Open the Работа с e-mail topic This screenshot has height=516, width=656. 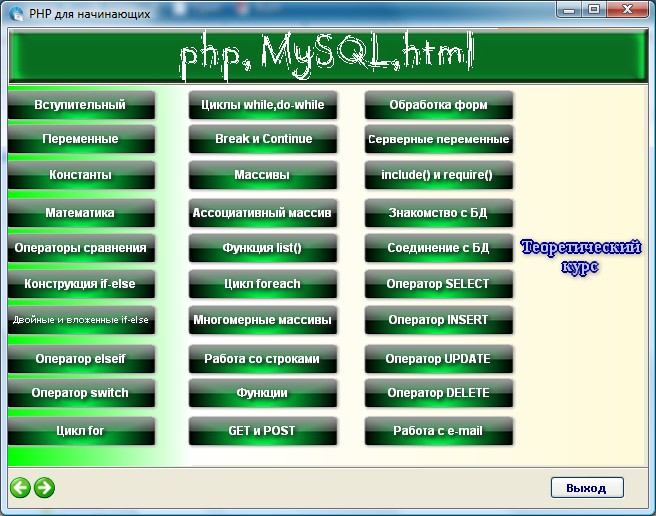[x=438, y=431]
